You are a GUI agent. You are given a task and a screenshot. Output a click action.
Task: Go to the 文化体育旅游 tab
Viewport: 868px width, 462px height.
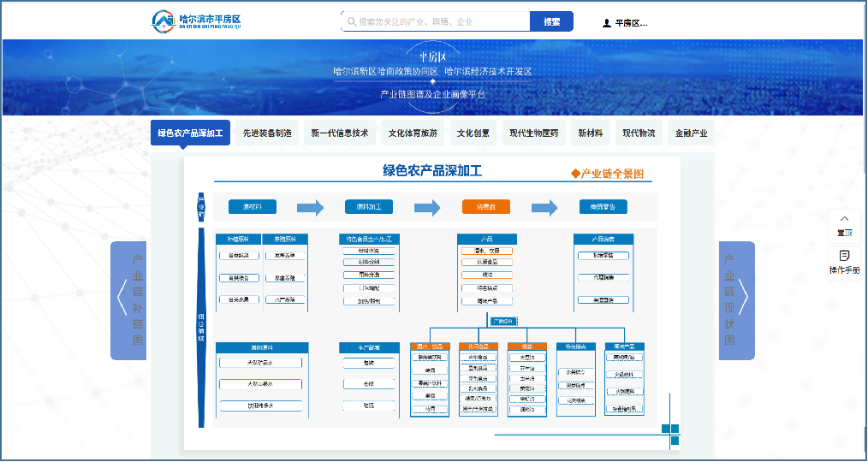[413, 133]
